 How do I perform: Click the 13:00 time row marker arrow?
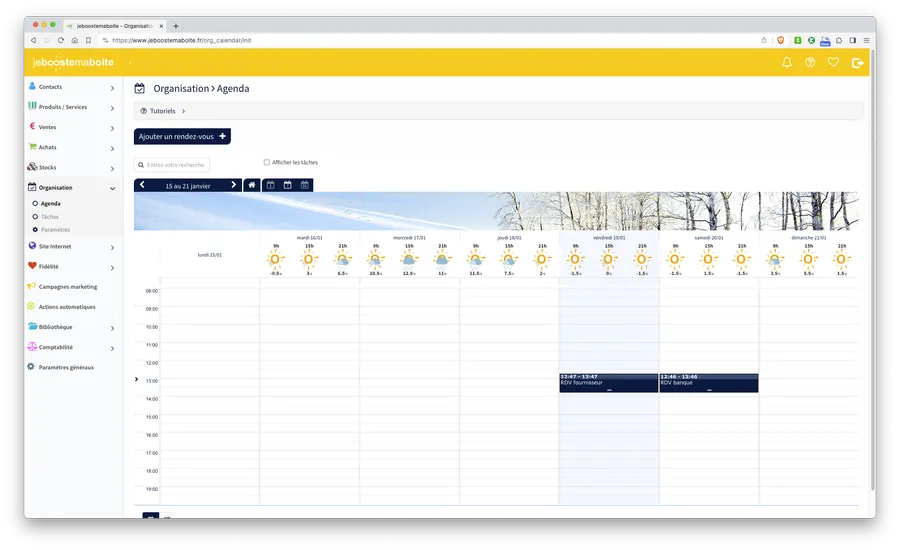tap(137, 379)
